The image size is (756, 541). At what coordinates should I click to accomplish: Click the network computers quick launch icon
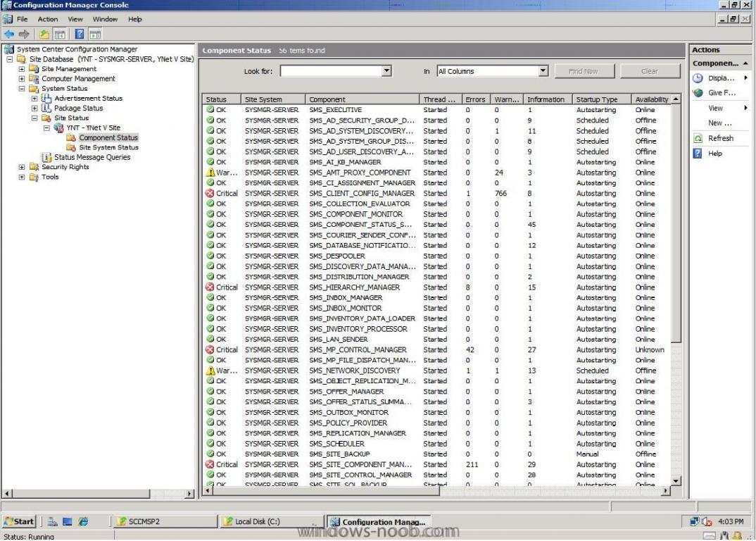[53, 522]
